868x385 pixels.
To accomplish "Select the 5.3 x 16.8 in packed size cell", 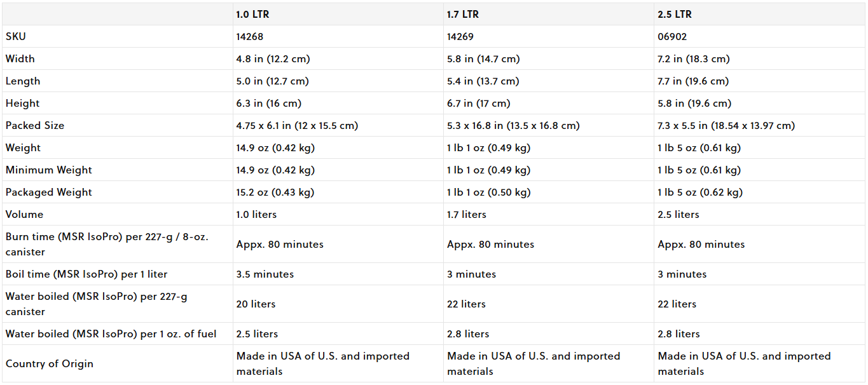I will click(x=513, y=125).
